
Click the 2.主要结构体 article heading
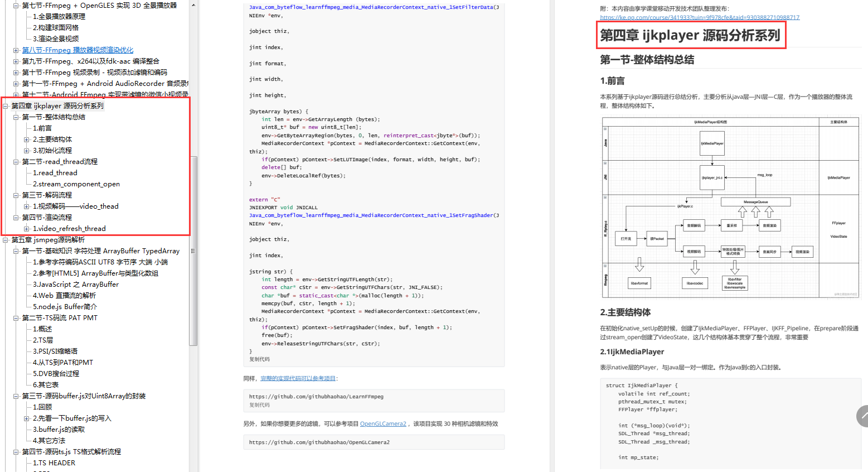[625, 312]
